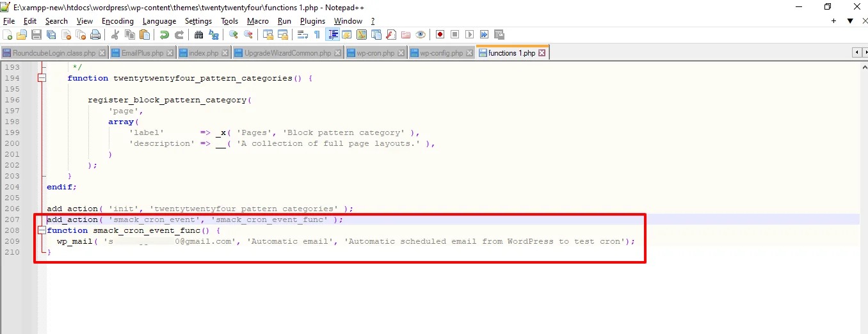Run macro multiple times icon
868x334 pixels.
click(484, 35)
